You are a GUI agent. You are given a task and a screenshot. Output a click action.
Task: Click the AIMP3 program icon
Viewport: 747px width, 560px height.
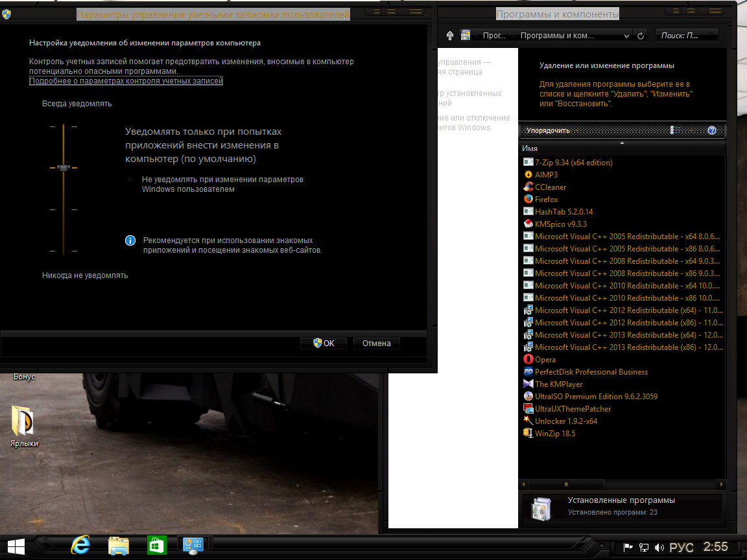coord(528,175)
